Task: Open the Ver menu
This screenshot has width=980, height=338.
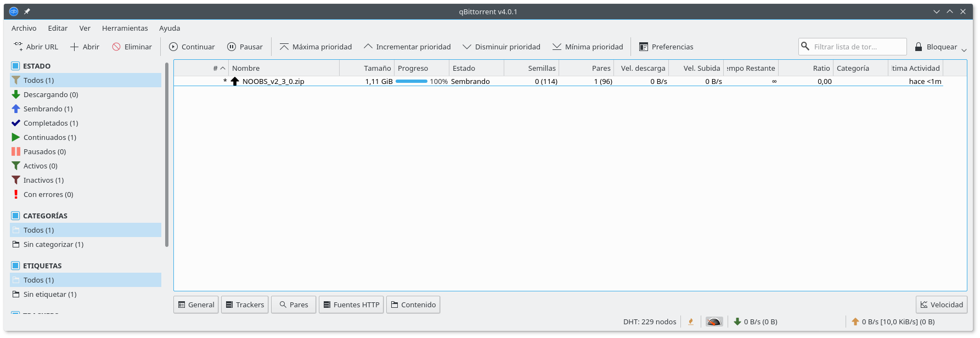Action: pos(85,28)
